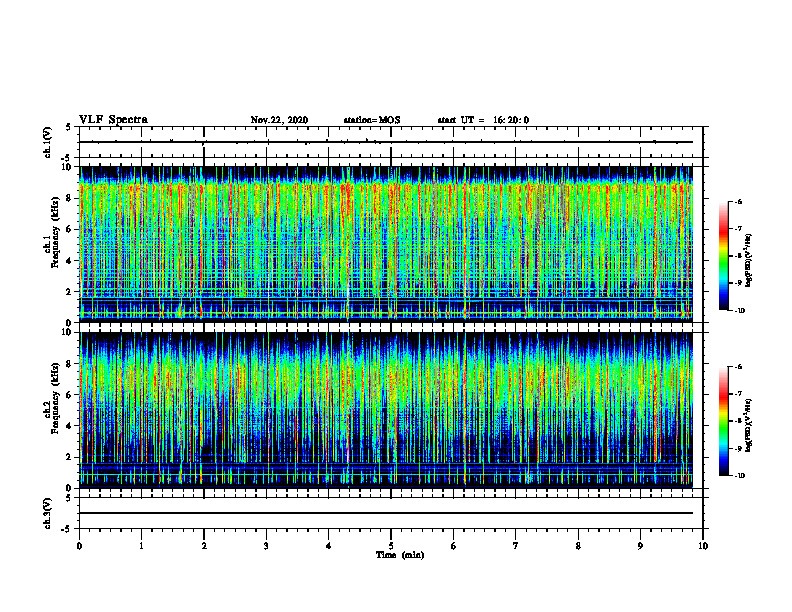Click the "7" tick label on the time axis

click(x=516, y=546)
